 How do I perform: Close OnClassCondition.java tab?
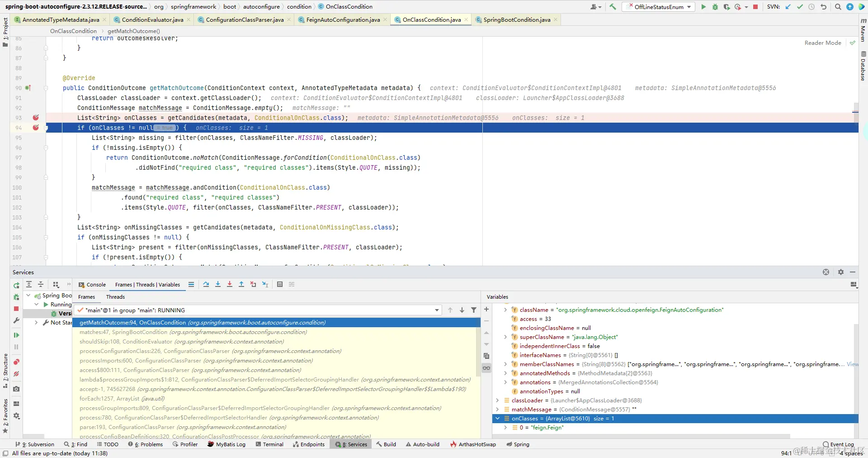(466, 19)
